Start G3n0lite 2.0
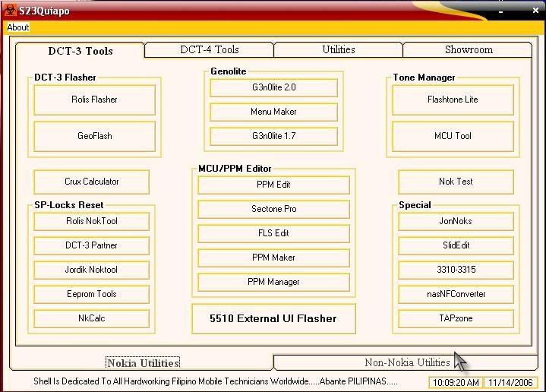This screenshot has height=392, width=546. 273,87
